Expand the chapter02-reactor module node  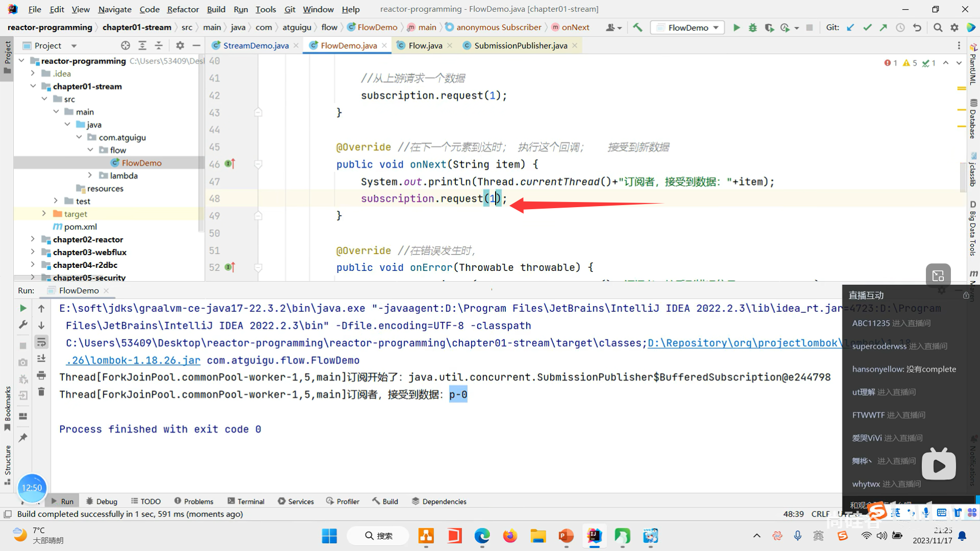coord(33,239)
